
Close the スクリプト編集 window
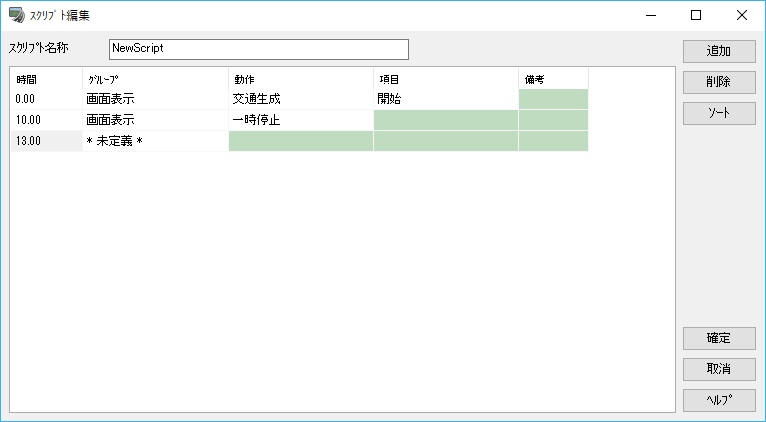[742, 15]
